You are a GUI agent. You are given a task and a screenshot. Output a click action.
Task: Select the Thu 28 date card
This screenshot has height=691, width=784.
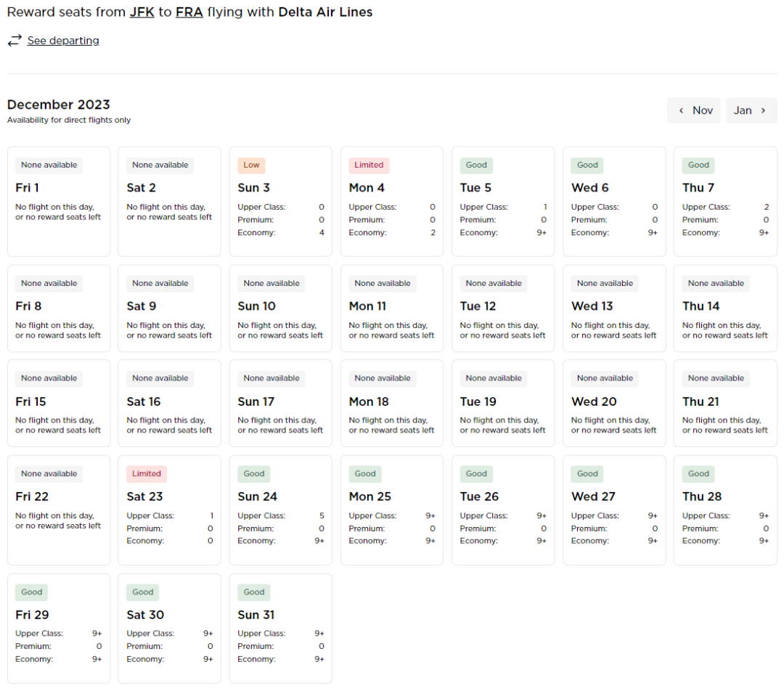725,510
